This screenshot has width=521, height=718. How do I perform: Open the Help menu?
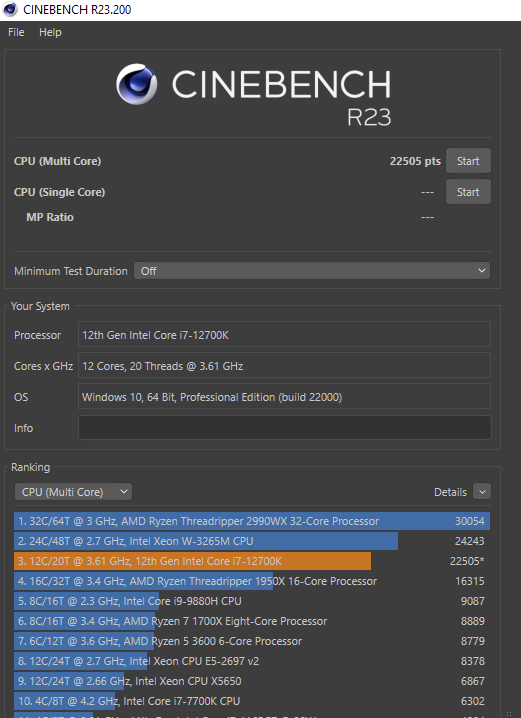click(x=50, y=32)
